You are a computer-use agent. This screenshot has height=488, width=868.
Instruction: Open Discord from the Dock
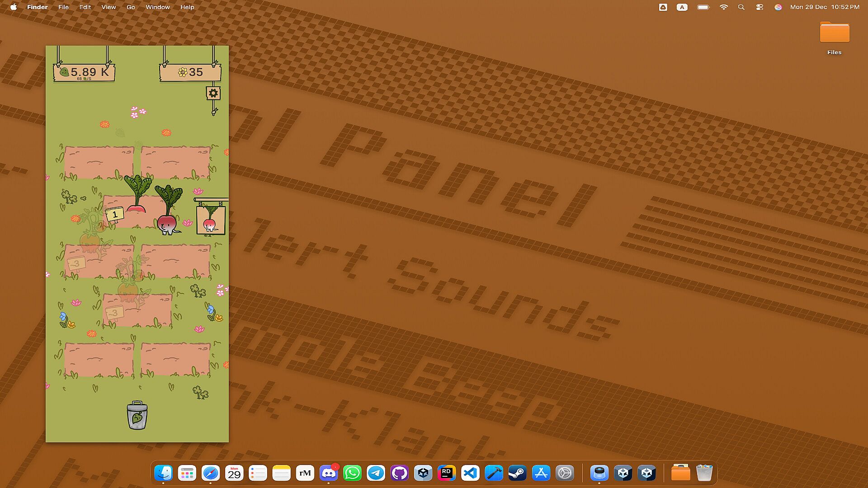pos(329,473)
